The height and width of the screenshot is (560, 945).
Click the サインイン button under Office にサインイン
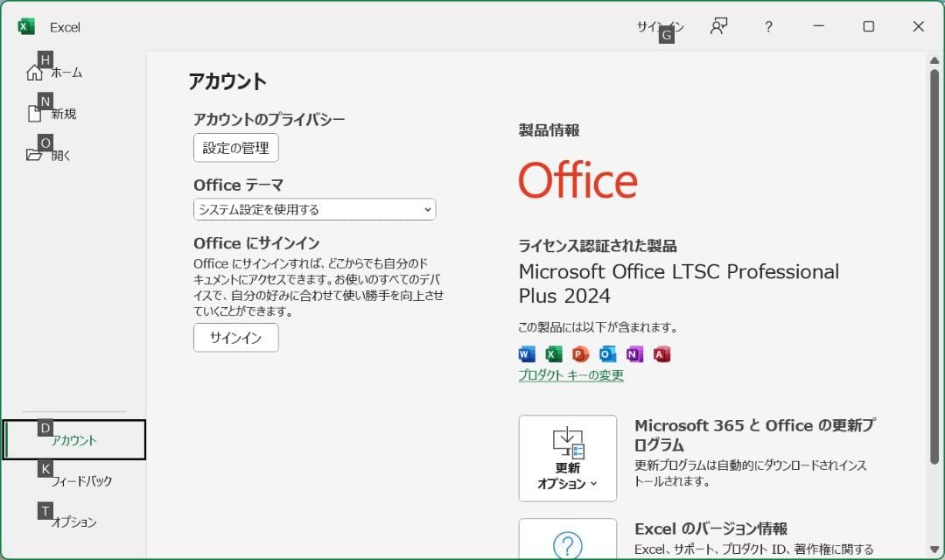point(235,338)
